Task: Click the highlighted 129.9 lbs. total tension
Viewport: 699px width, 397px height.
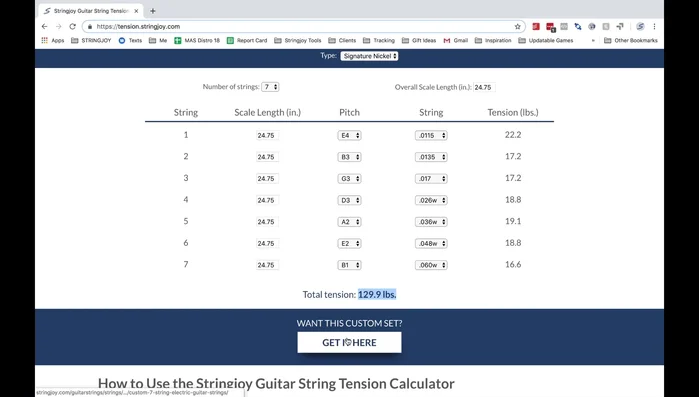Action: tap(377, 295)
